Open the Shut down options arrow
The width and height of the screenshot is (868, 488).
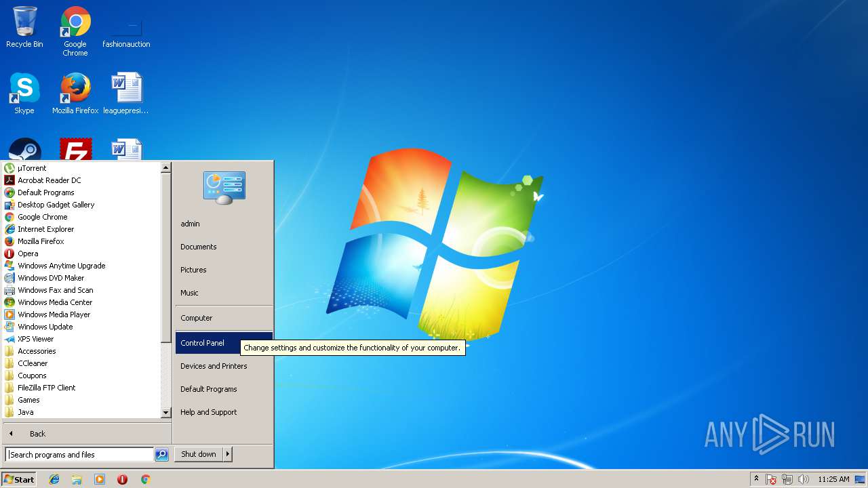(x=228, y=454)
